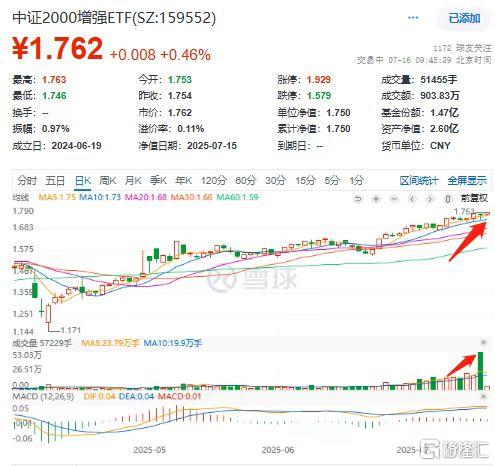Viewport: 495px width, 466px height.
Task: Click 全屏显示 to show fullscreen chart
Action: click(x=467, y=181)
